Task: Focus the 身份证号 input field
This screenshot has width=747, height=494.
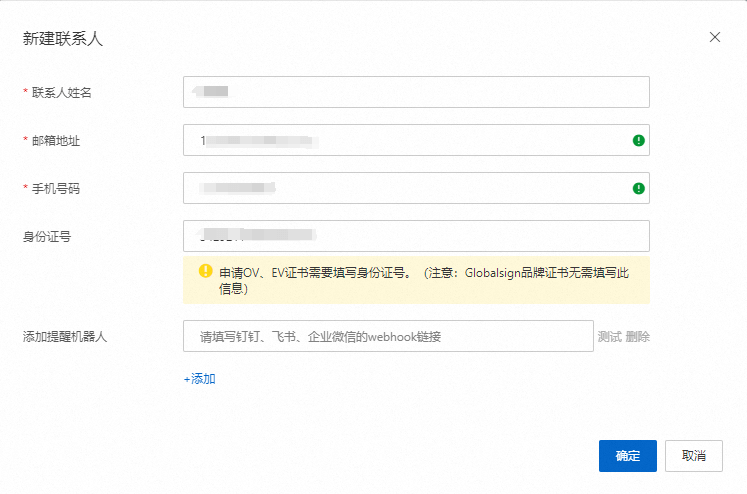Action: [x=416, y=236]
